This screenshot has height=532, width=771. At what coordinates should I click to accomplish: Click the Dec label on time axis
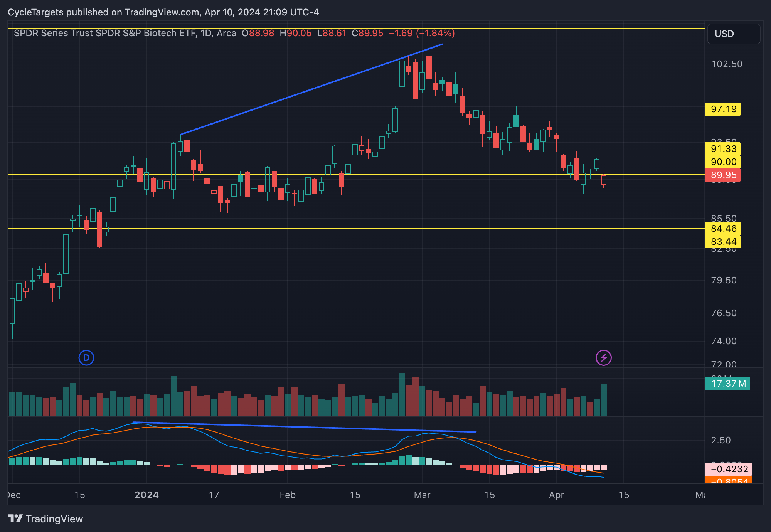14,495
